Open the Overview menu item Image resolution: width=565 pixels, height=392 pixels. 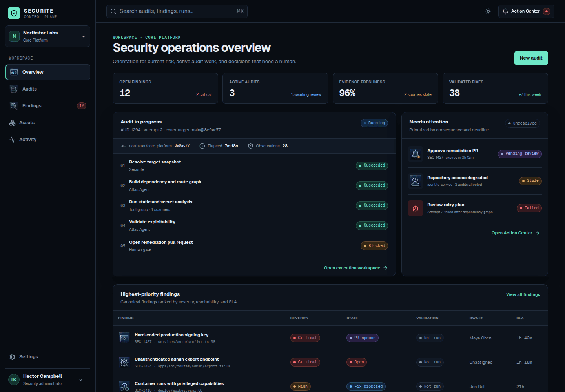tap(48, 72)
